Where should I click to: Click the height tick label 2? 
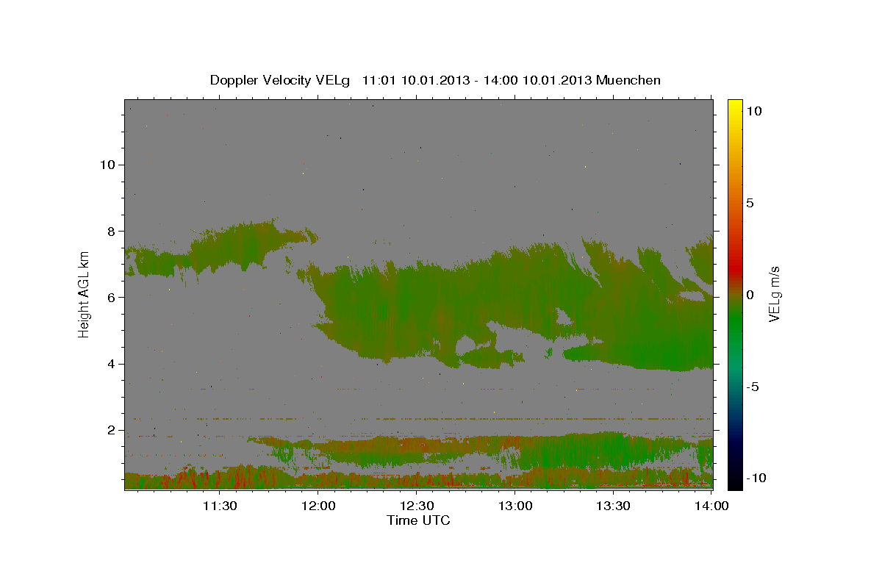pos(110,430)
